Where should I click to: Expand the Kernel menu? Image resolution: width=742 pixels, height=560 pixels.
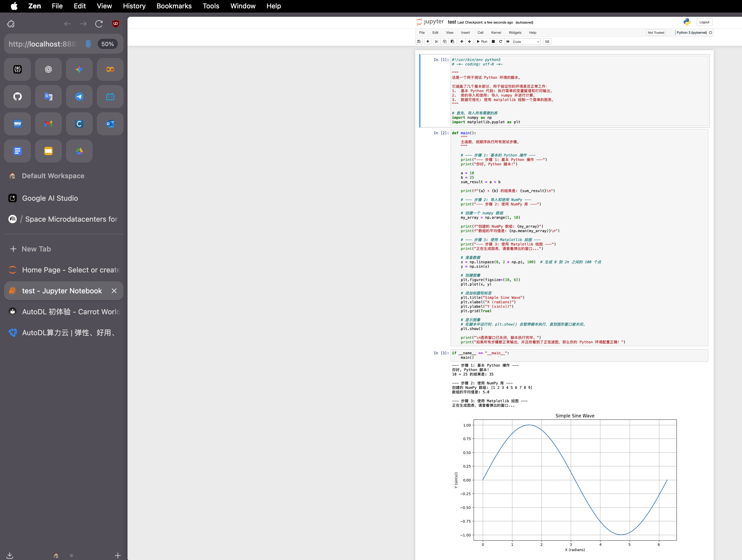(496, 32)
